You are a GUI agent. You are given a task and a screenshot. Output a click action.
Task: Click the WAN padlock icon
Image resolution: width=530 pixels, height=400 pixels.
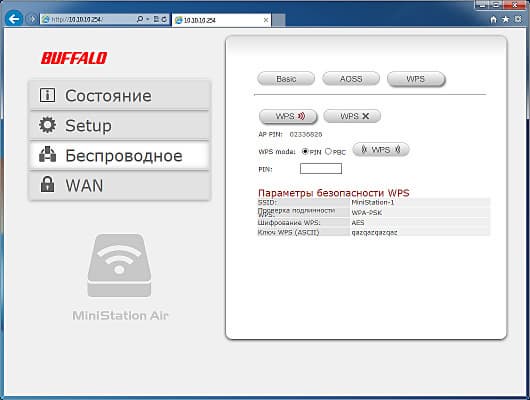coord(47,185)
